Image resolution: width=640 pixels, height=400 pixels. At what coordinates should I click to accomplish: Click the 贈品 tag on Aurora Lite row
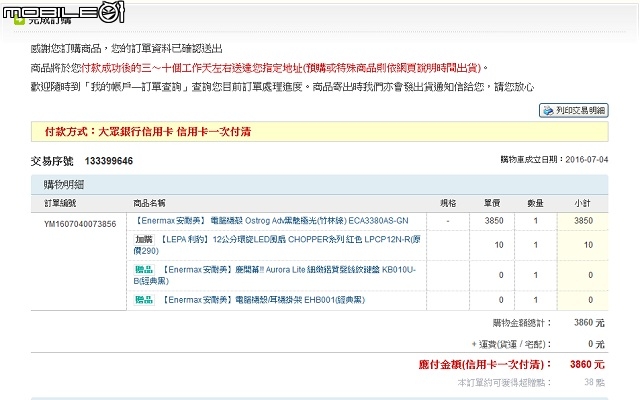click(x=144, y=269)
